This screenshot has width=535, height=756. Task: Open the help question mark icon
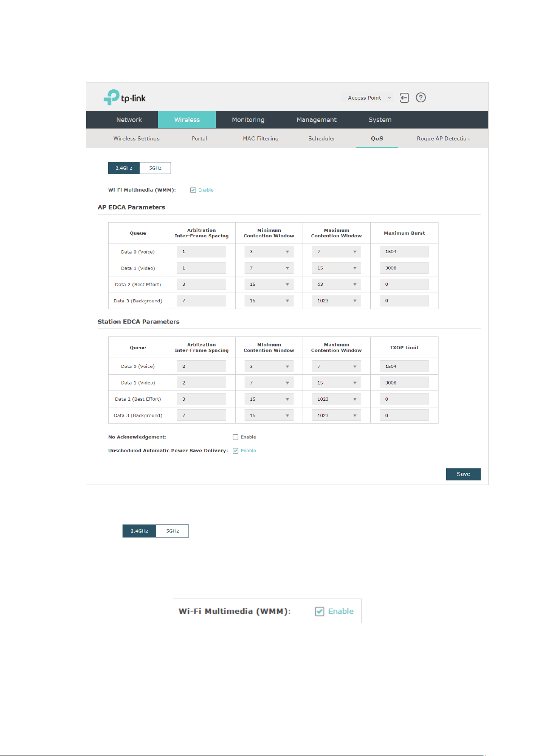click(x=421, y=98)
